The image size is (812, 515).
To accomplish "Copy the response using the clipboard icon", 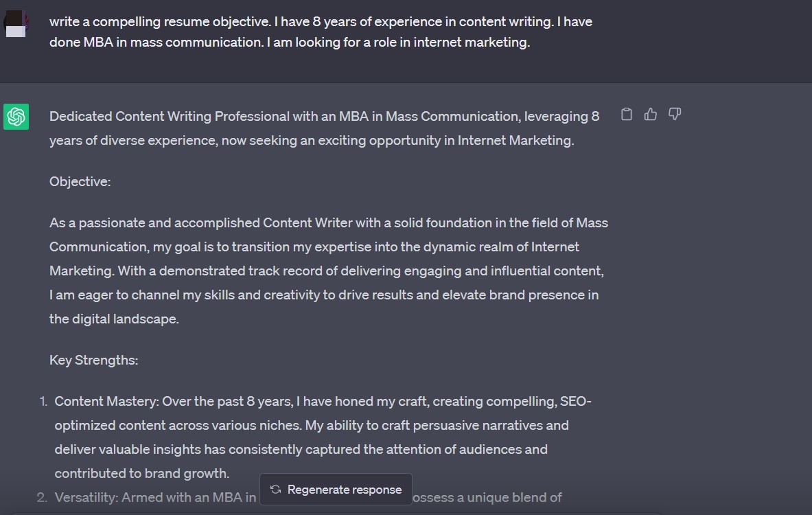I will coord(626,114).
